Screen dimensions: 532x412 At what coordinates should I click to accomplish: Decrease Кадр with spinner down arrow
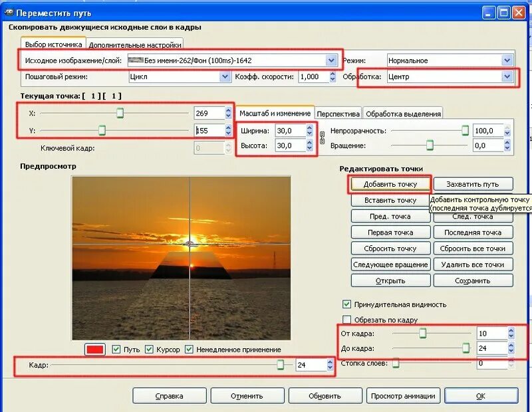[330, 368]
